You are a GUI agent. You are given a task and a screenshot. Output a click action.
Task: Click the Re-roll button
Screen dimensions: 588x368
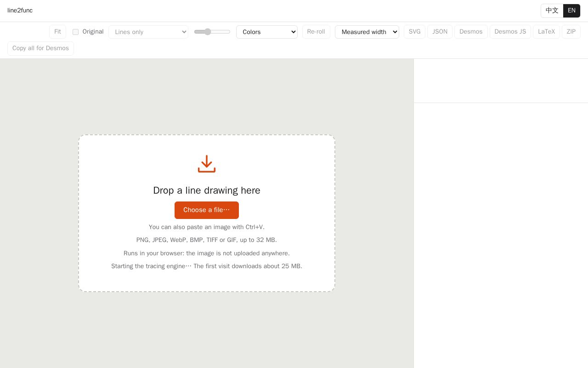pyautogui.click(x=316, y=32)
